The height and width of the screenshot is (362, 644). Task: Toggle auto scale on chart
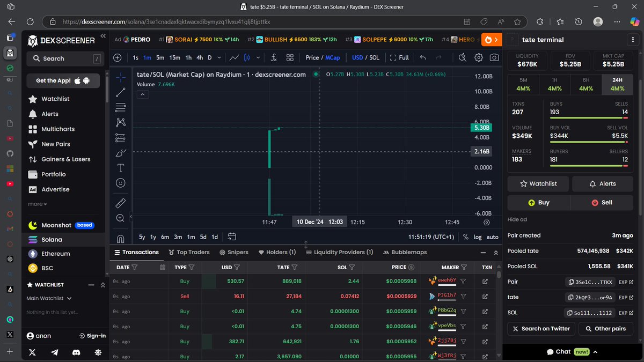(492, 237)
